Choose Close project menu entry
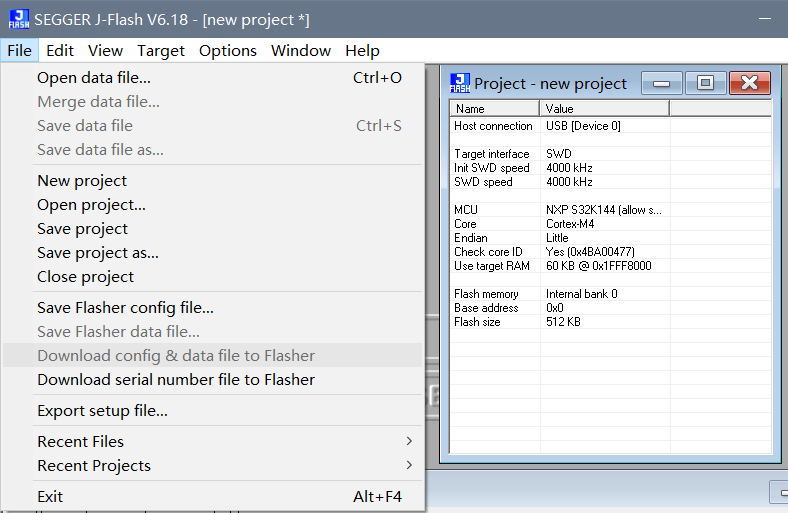Screen dimensions: 788x513 pos(212,277)
